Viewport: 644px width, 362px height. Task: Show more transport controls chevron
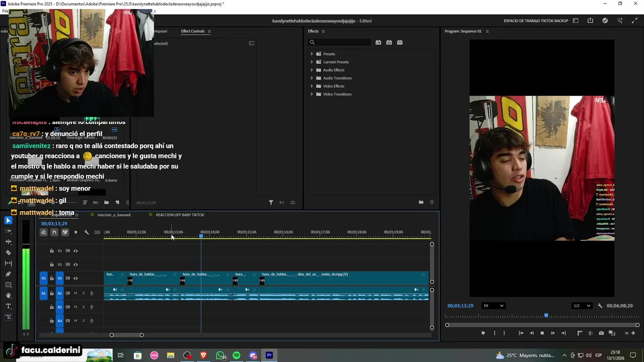pyautogui.click(x=626, y=333)
